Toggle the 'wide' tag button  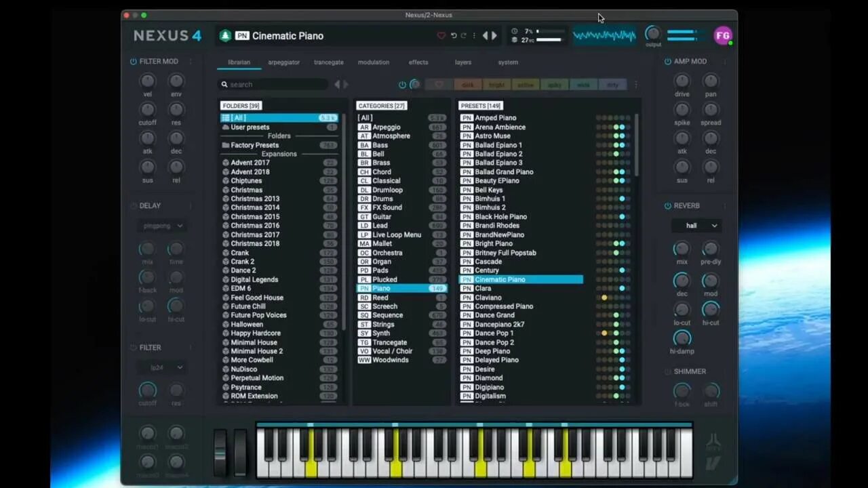583,85
